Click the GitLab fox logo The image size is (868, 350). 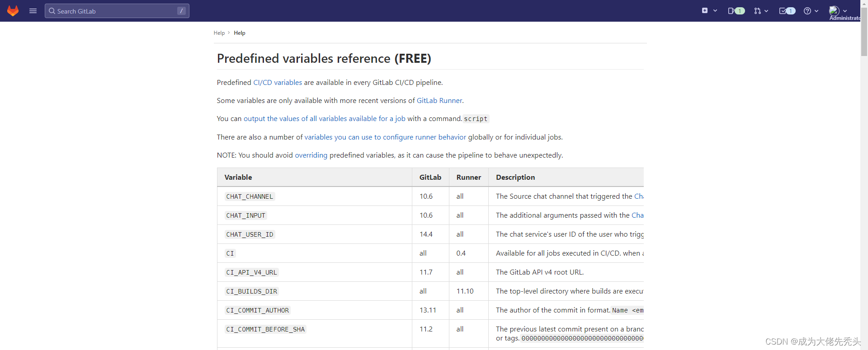(13, 11)
